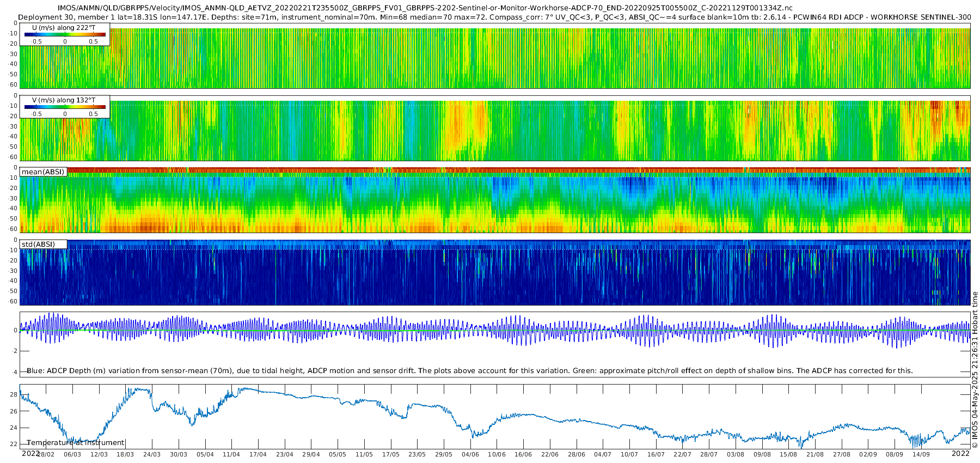This screenshot has height=463, width=980.
Task: Click the vertical IMOS copyright timestamp text
Action: pos(975,370)
